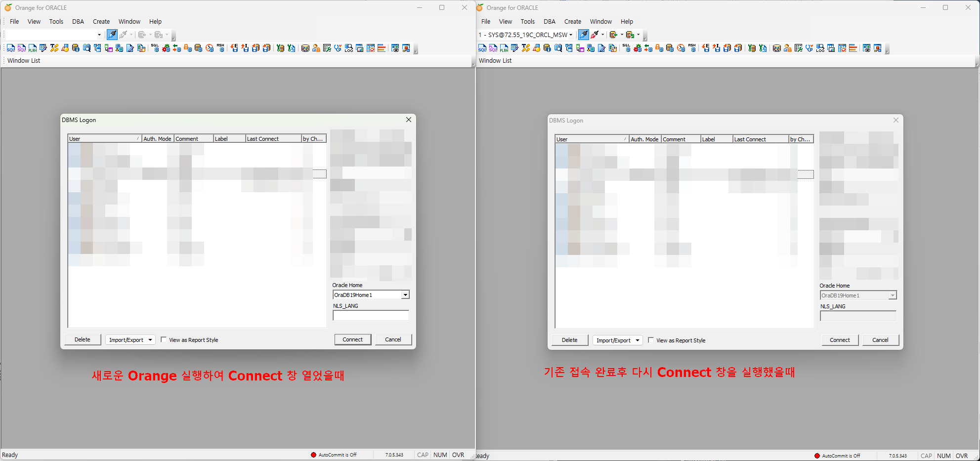Open Create menu in left window
The width and height of the screenshot is (980, 461).
(x=101, y=21)
